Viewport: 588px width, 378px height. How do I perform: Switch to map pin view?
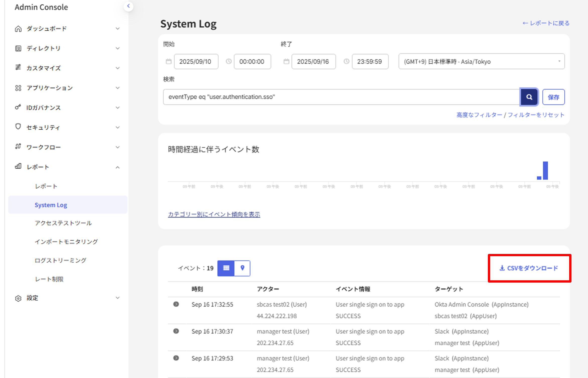242,268
